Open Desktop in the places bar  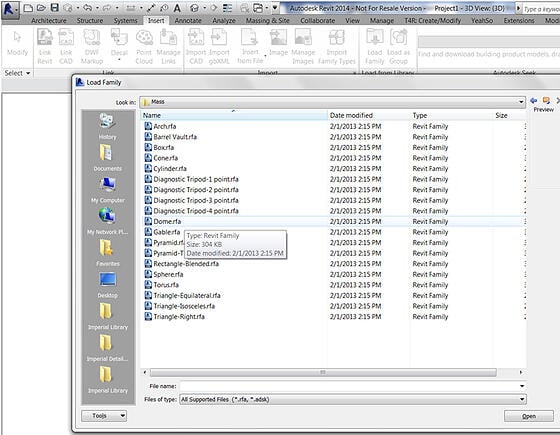(x=108, y=285)
